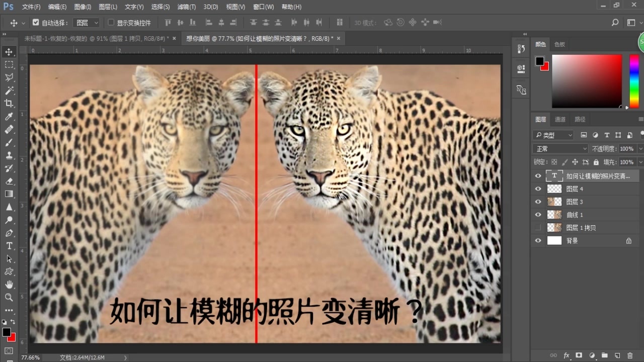Viewport: 644px width, 362px height.
Task: Select the Gradient tool
Action: pyautogui.click(x=9, y=194)
